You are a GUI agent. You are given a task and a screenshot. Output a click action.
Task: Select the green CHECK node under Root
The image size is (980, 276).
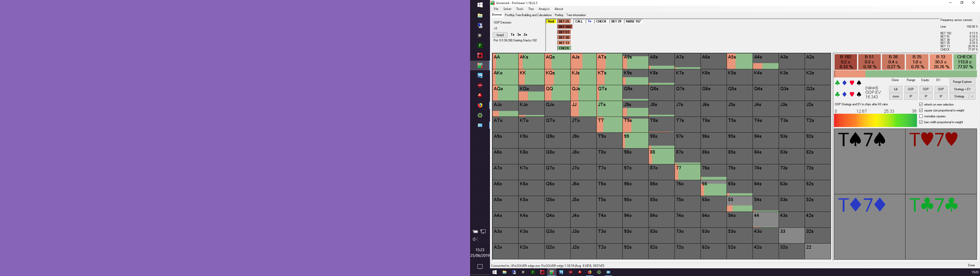[x=564, y=48]
